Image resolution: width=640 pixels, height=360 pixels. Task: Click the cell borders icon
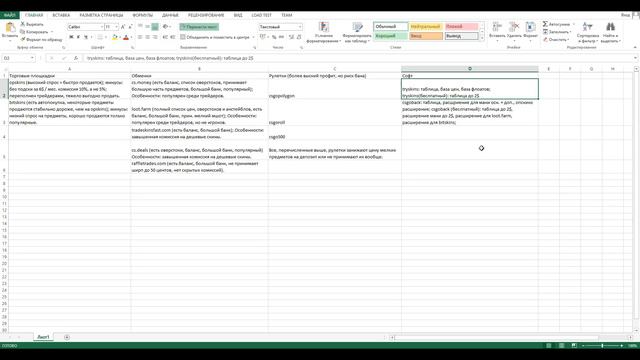(x=100, y=37)
